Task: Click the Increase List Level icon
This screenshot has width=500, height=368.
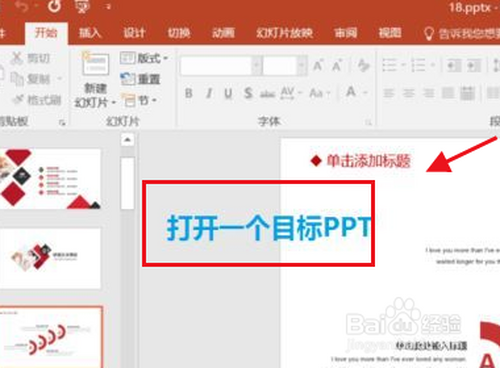Action: point(474,65)
